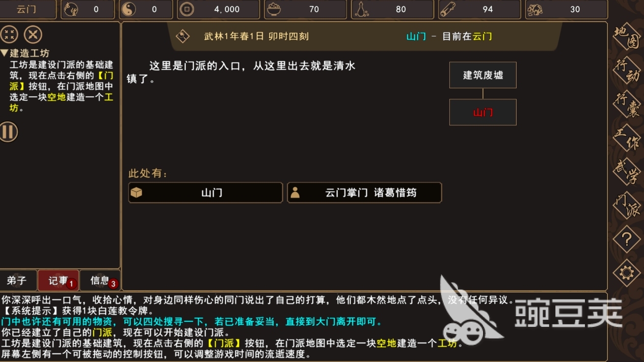Screen dimensions: 644x362
Task: Pause game time with pause button
Action: pos(8,132)
